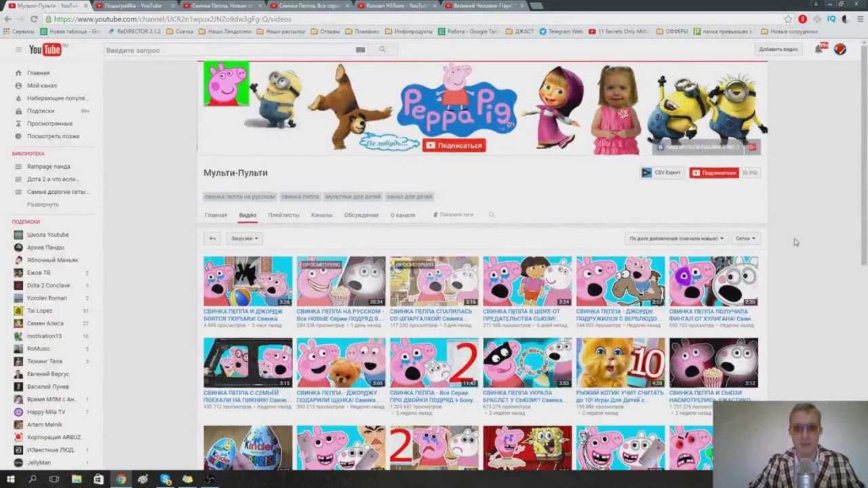Click the back arrow button beside Загрузки
This screenshot has height=488, width=868.
coord(212,239)
